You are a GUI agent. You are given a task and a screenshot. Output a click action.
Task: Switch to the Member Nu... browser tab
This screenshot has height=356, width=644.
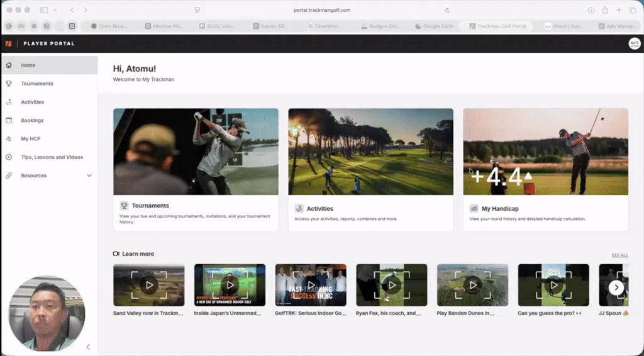click(x=164, y=26)
